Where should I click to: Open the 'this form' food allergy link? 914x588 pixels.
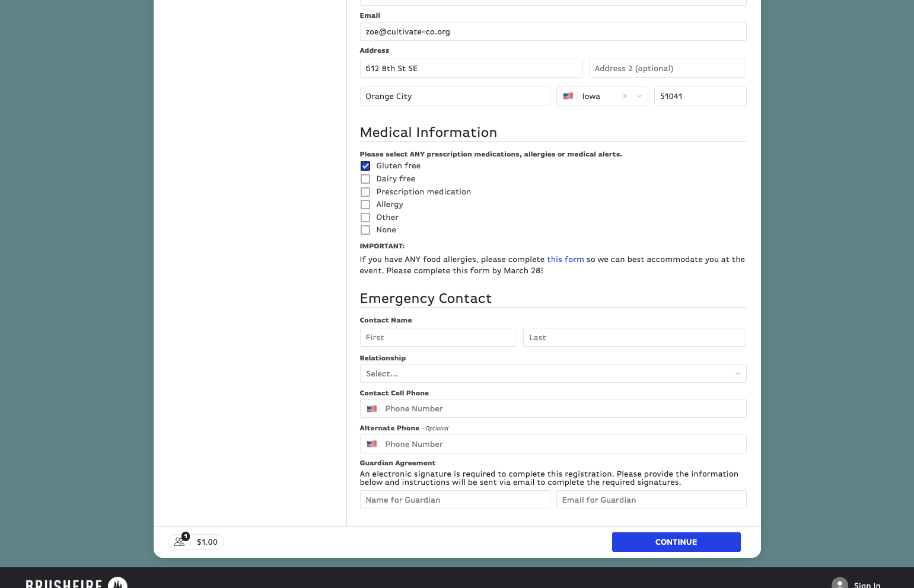point(565,260)
